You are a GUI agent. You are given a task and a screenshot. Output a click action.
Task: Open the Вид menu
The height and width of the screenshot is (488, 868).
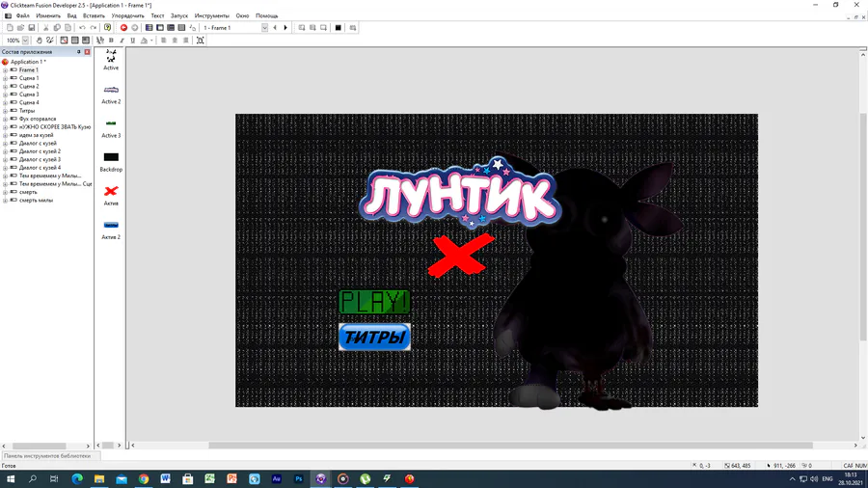click(72, 16)
